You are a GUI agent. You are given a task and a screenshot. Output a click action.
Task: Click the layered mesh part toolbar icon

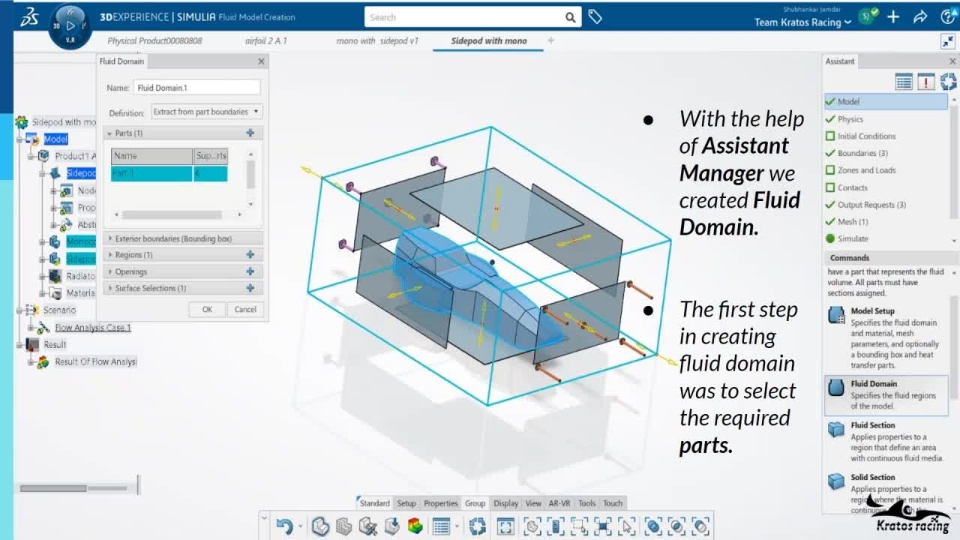344,526
